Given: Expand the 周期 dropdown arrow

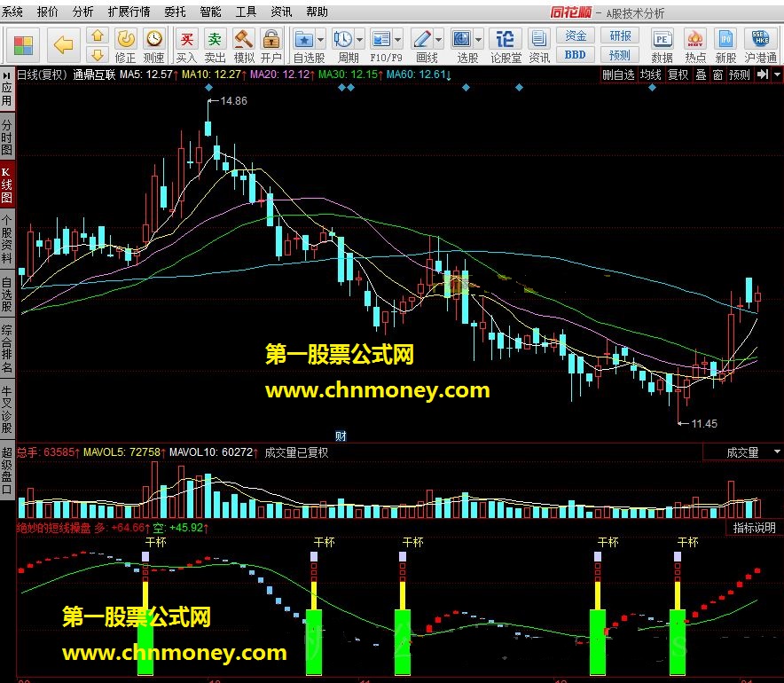Looking at the screenshot, I should click(359, 40).
